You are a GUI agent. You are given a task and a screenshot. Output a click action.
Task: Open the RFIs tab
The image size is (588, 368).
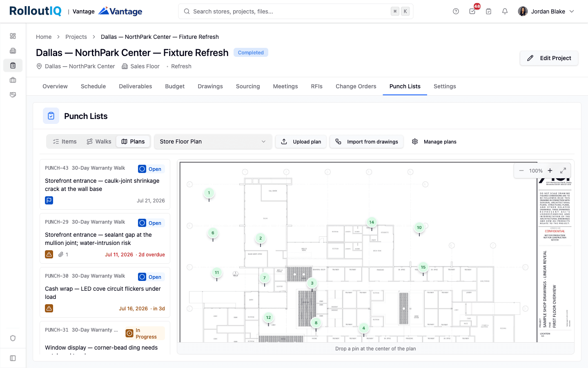coord(317,86)
